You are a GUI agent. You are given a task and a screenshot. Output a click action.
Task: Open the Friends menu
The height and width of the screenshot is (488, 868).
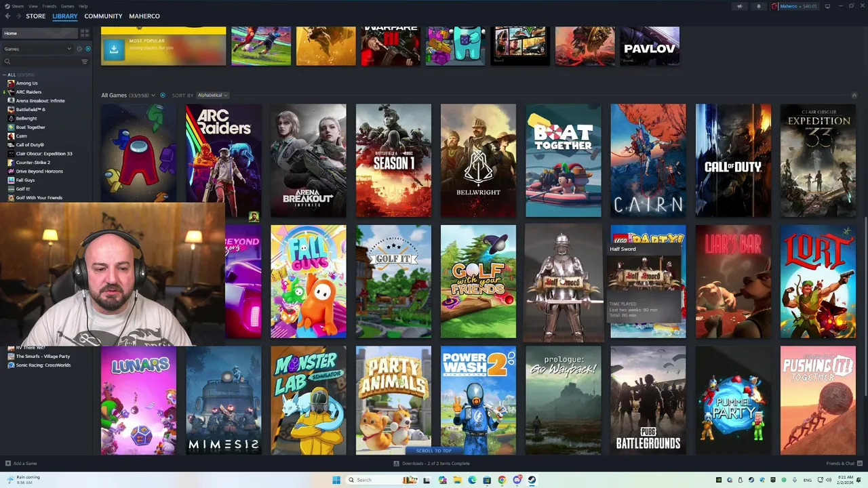(x=49, y=6)
